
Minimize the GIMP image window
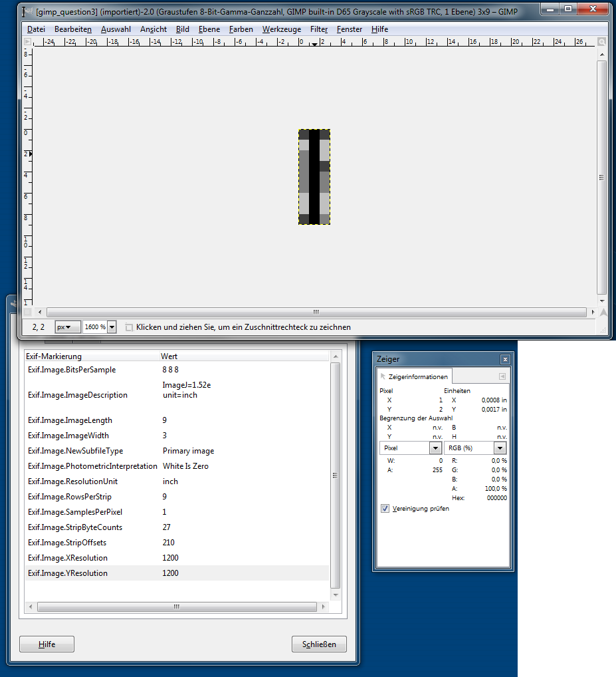550,9
